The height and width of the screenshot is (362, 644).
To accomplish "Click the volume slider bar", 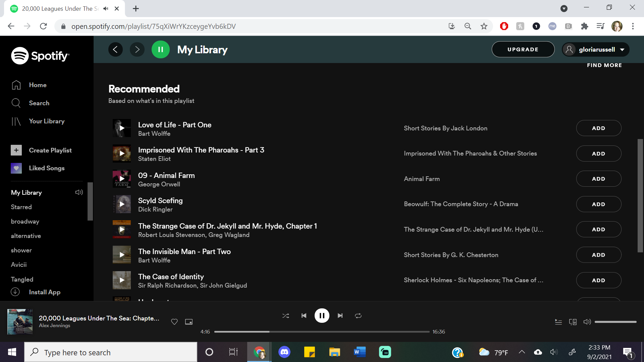I will click(x=615, y=322).
